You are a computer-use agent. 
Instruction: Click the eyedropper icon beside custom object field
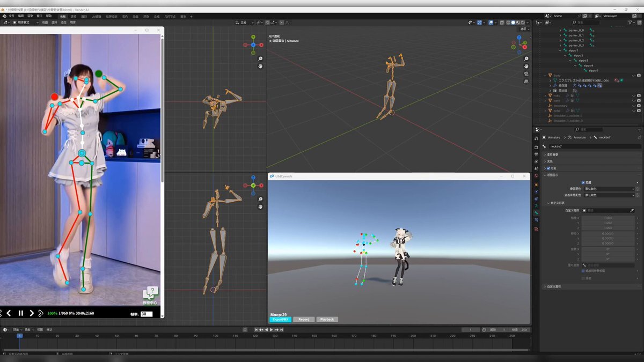coord(632,211)
